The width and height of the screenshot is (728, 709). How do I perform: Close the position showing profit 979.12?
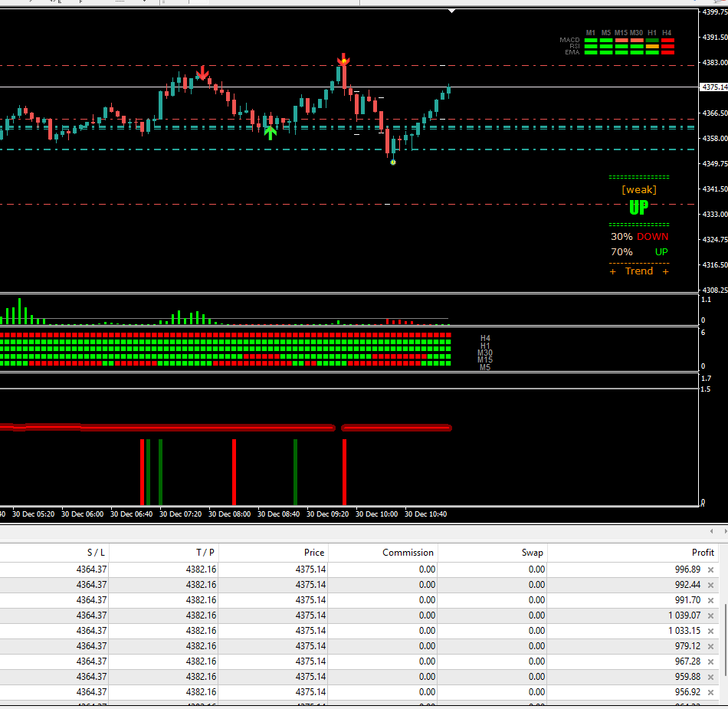[710, 646]
